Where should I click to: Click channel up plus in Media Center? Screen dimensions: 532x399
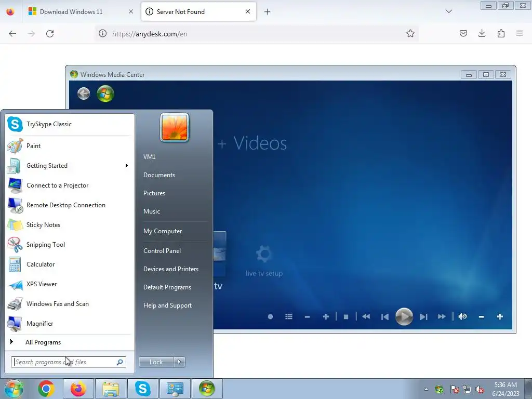point(326,316)
